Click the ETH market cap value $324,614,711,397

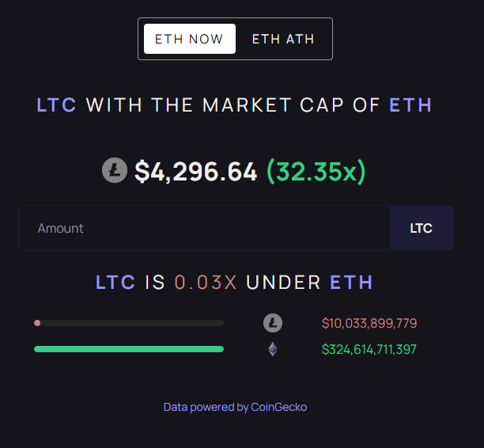point(369,349)
